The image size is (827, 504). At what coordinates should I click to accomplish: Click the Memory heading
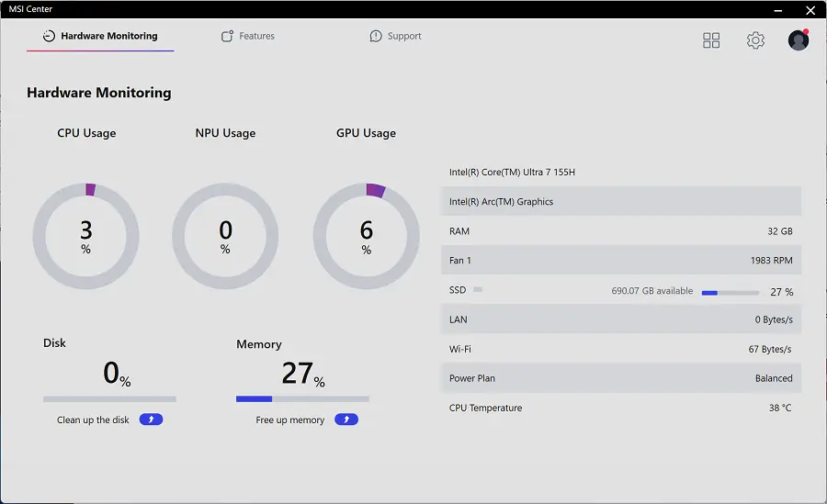tap(259, 344)
